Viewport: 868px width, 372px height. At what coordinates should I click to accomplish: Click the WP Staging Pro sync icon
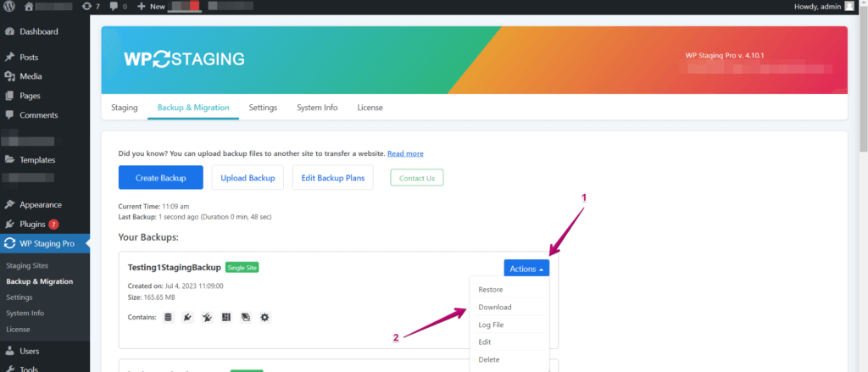(x=9, y=243)
